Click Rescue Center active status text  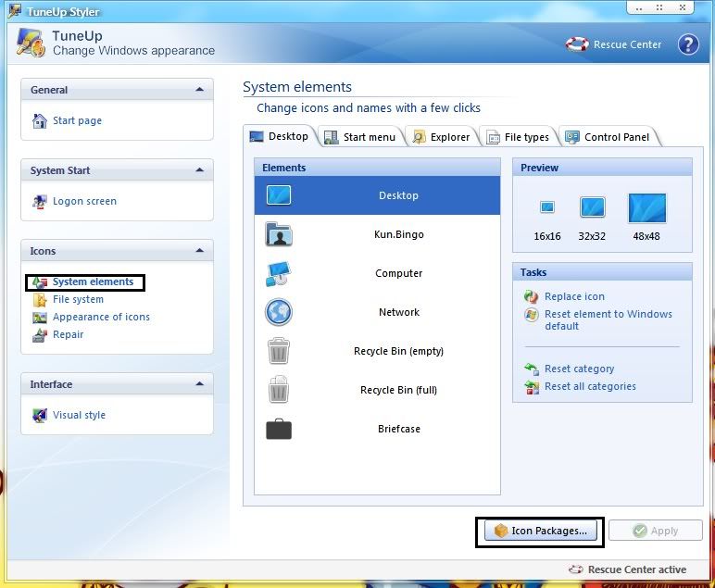point(636,569)
